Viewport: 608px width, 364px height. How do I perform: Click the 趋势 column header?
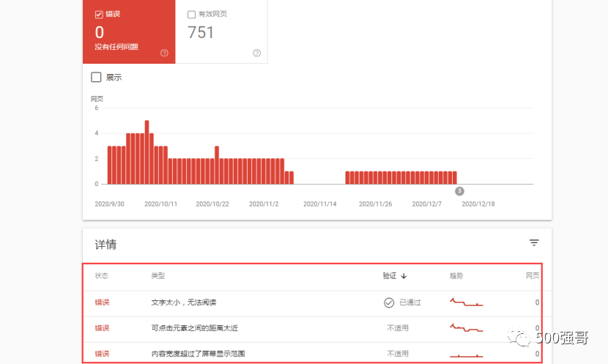456,275
